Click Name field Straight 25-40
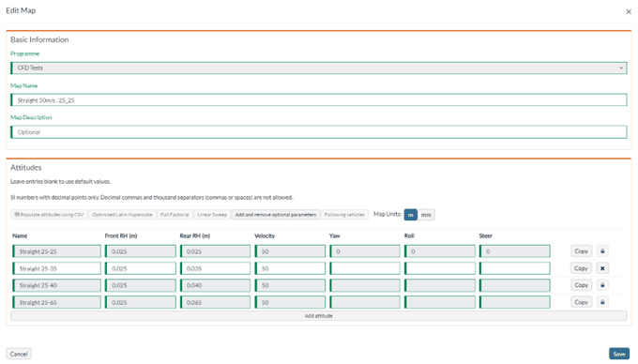This screenshot has height=364, width=638. tap(56, 285)
